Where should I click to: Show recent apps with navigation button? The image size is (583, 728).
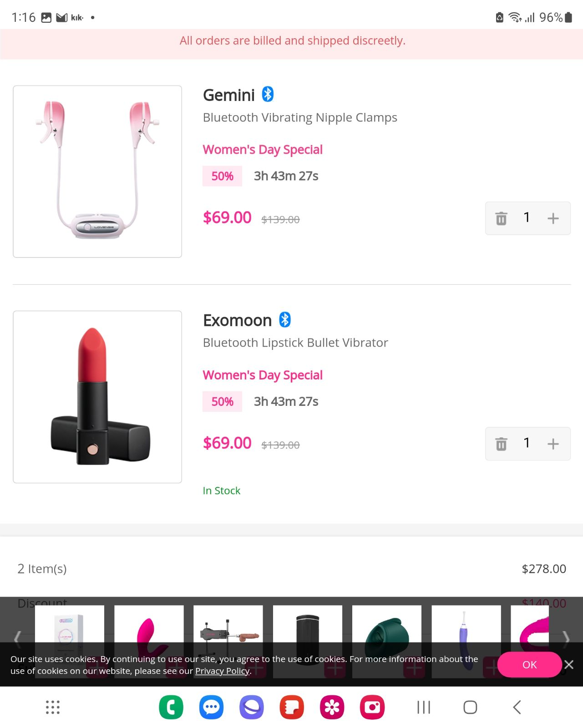424,707
